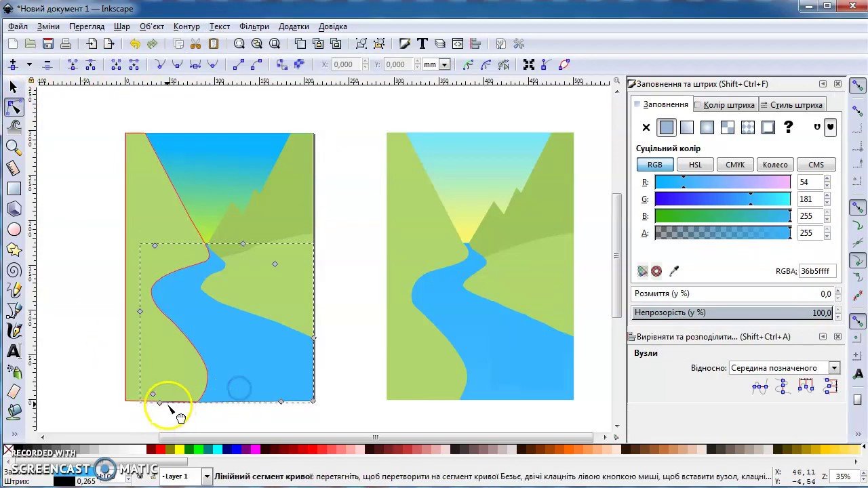The image size is (868, 488).
Task: Expand the 'Середина позначеного' relative-to dropdown
Action: (x=834, y=368)
